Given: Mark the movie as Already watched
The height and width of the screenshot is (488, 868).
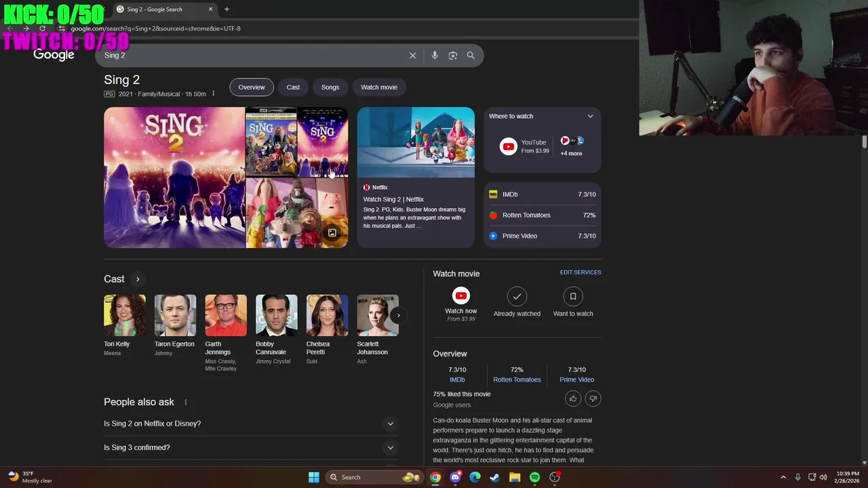Looking at the screenshot, I should 517,302.
